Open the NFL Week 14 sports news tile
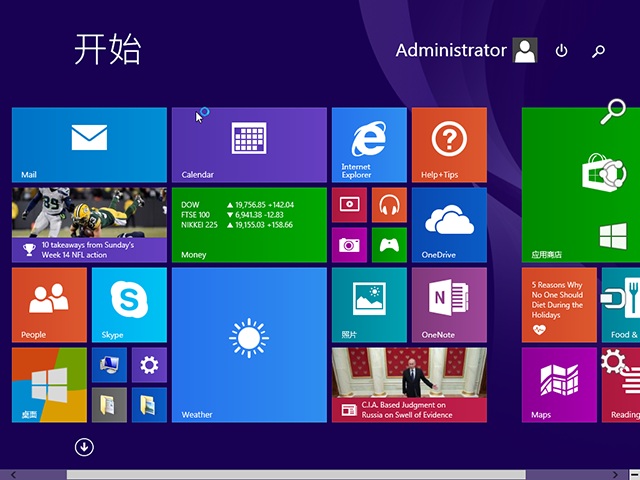Image resolution: width=640 pixels, height=480 pixels. click(x=89, y=225)
